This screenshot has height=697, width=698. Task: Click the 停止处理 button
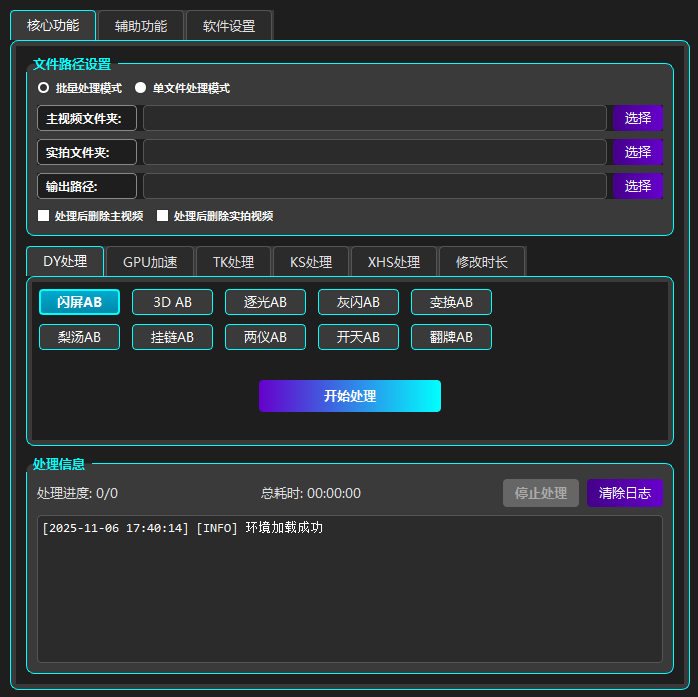pos(540,493)
